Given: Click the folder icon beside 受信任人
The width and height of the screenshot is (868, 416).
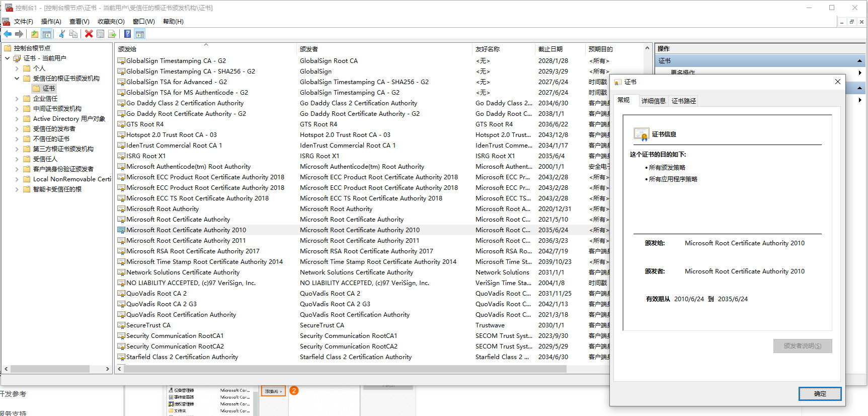Looking at the screenshot, I should 27,159.
